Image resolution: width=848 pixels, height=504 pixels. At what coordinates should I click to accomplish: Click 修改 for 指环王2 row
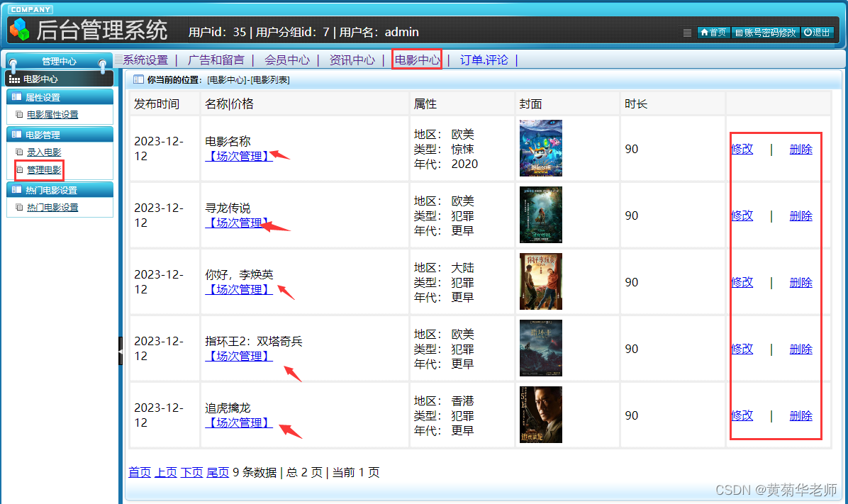[742, 349]
